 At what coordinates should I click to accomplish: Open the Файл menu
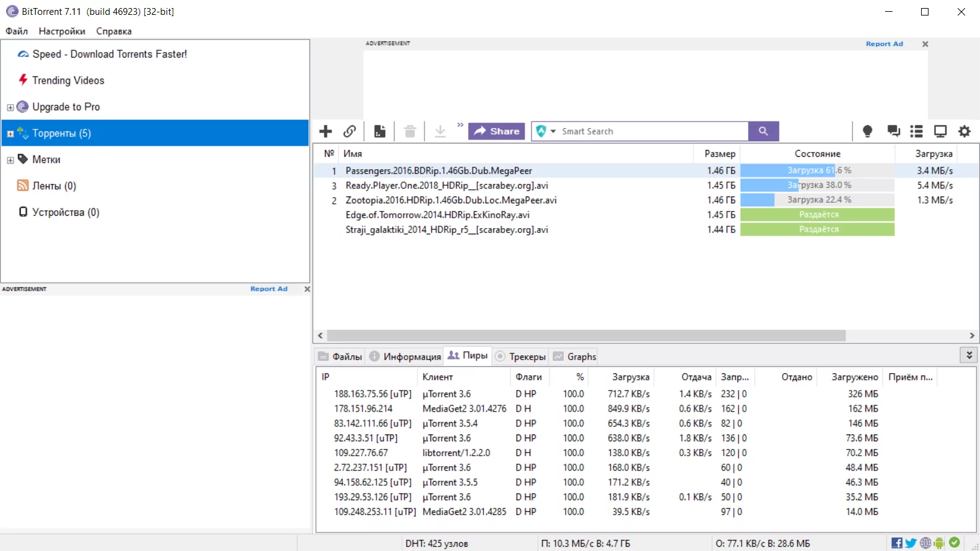tap(17, 31)
